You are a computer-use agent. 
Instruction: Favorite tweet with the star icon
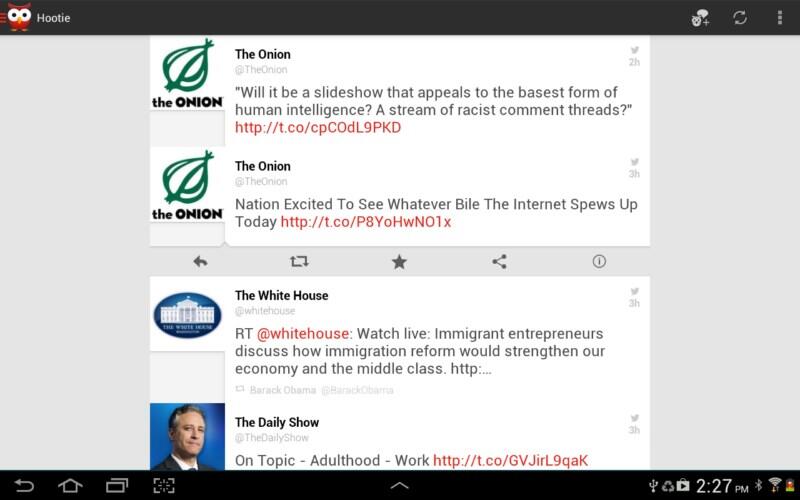coord(399,262)
